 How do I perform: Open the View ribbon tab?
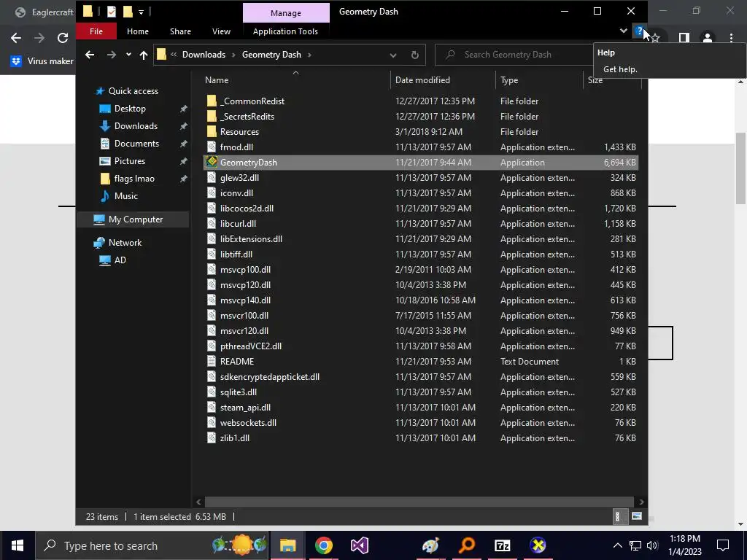[x=221, y=31]
